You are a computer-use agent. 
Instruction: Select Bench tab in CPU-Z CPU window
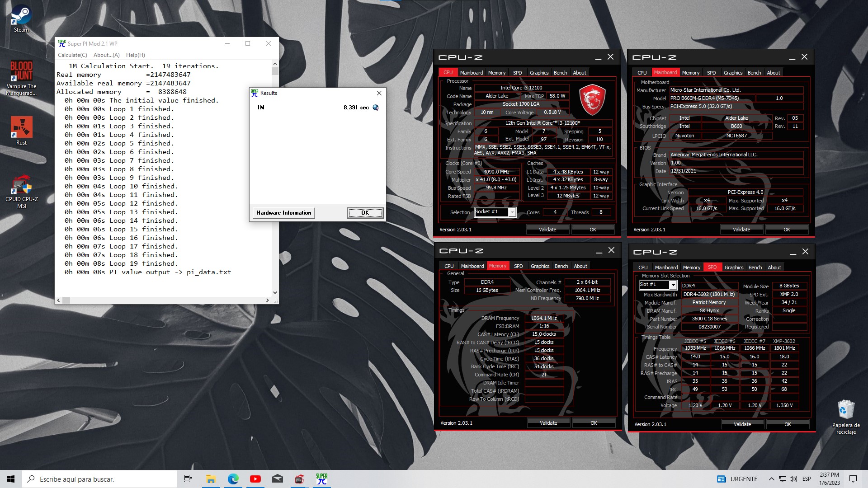560,73
